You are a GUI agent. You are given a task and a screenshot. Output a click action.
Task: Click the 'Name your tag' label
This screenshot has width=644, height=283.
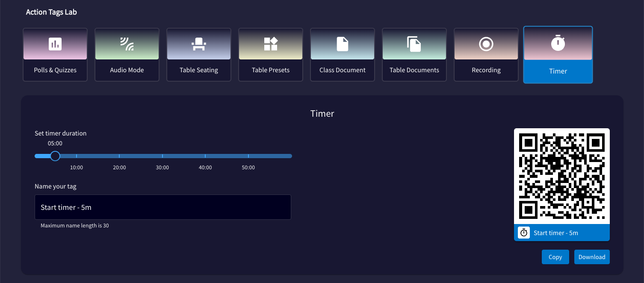[x=56, y=186]
